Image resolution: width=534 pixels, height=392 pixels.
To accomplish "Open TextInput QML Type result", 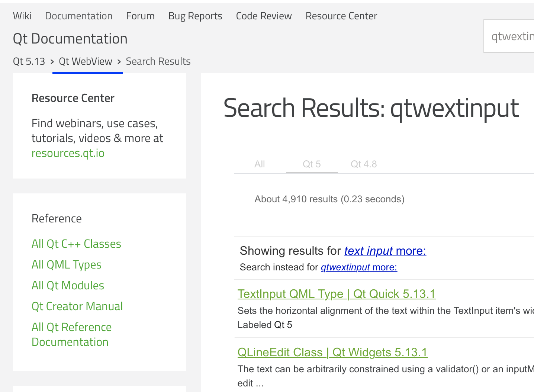I will pos(337,294).
